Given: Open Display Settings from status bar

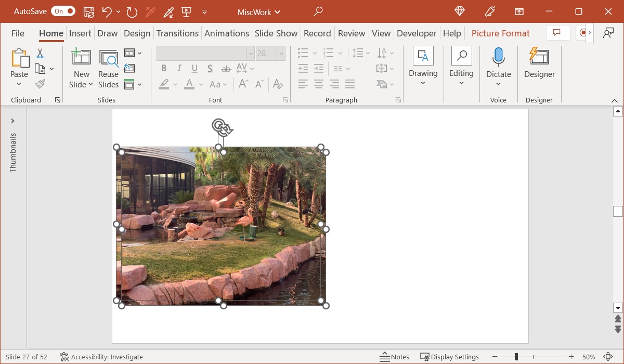Looking at the screenshot, I should 450,357.
